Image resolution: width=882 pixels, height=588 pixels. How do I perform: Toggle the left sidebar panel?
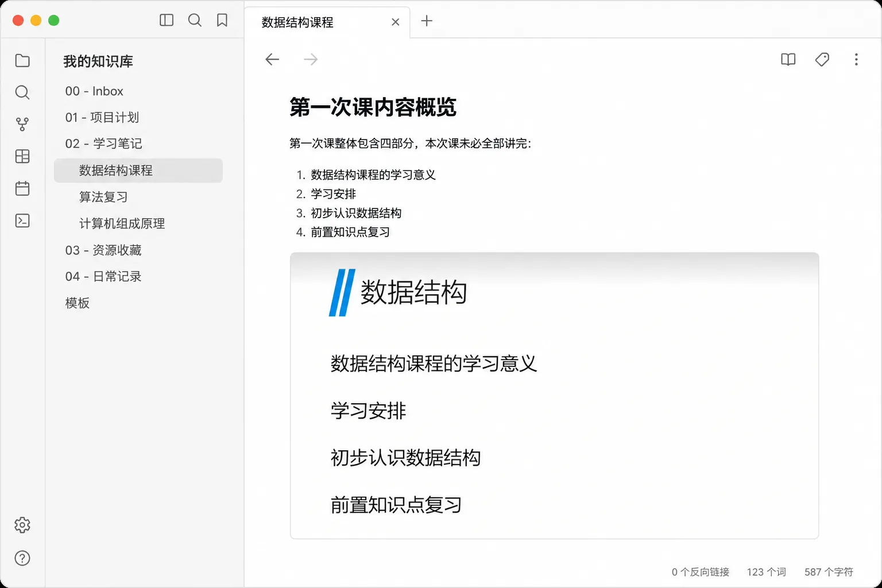(167, 21)
